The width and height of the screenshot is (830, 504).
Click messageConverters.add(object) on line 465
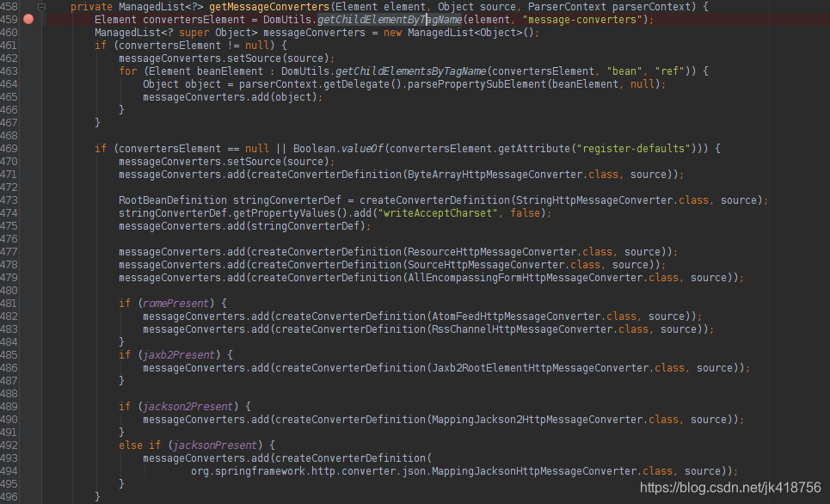(231, 97)
